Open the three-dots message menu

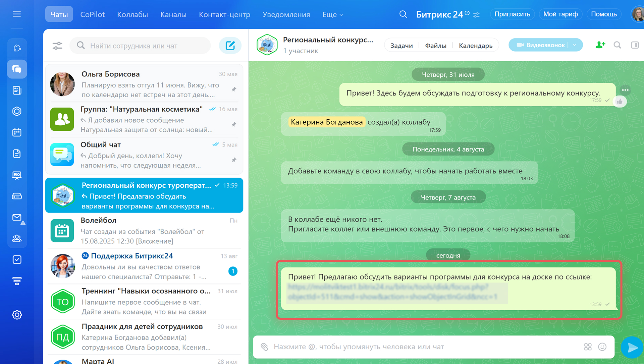pos(625,90)
